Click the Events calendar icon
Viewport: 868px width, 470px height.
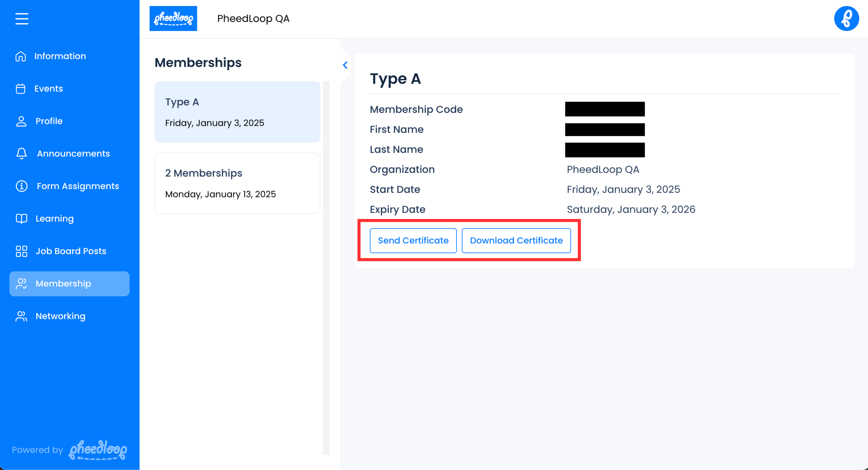pos(21,89)
